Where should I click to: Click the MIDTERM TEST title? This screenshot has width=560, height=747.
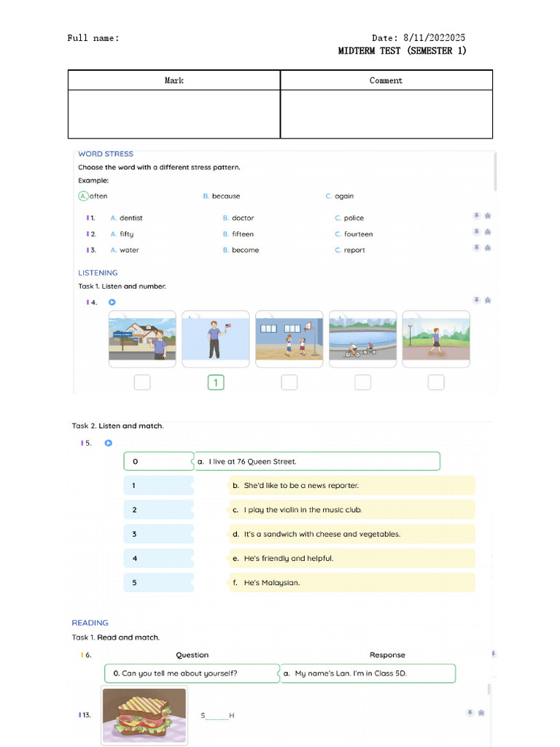[x=402, y=50]
